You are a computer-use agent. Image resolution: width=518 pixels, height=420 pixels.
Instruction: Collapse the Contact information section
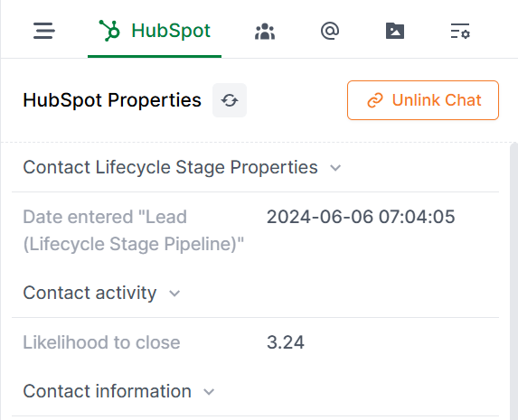click(209, 392)
